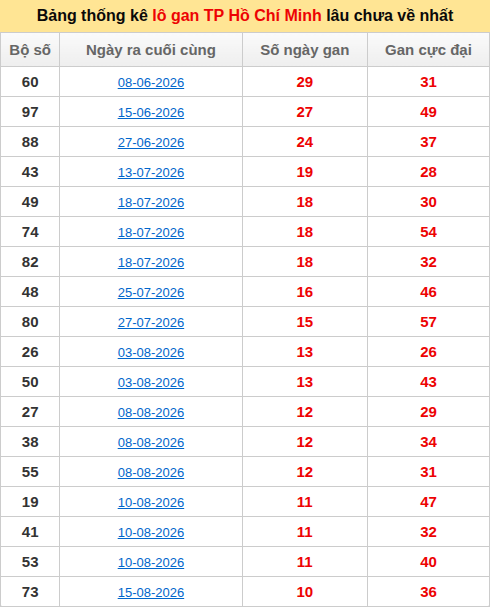
Task: Select the 'Số ngày gan' column header
Action: [x=305, y=50]
